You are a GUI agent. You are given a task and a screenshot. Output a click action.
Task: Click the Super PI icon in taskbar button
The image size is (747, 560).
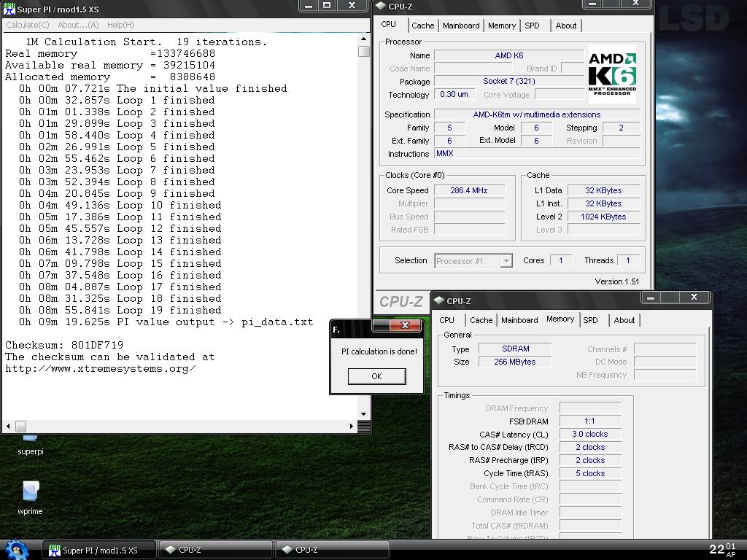pos(54,550)
